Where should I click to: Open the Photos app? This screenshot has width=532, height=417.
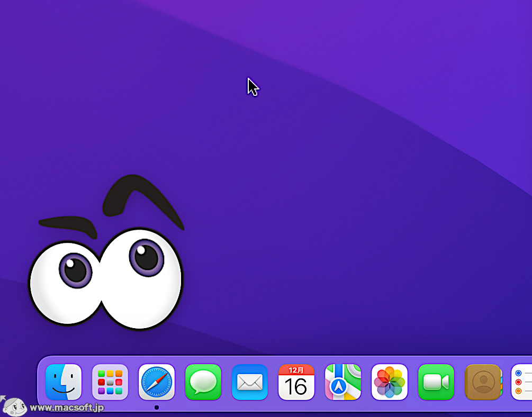390,382
